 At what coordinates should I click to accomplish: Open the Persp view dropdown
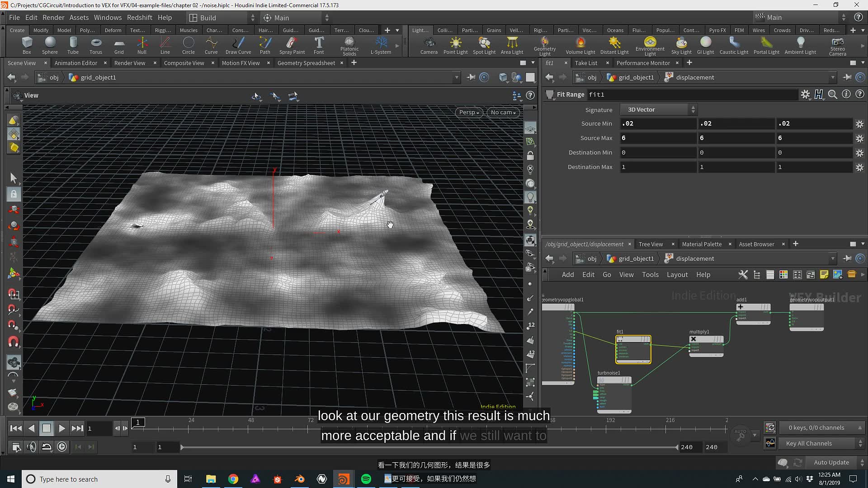click(x=469, y=113)
